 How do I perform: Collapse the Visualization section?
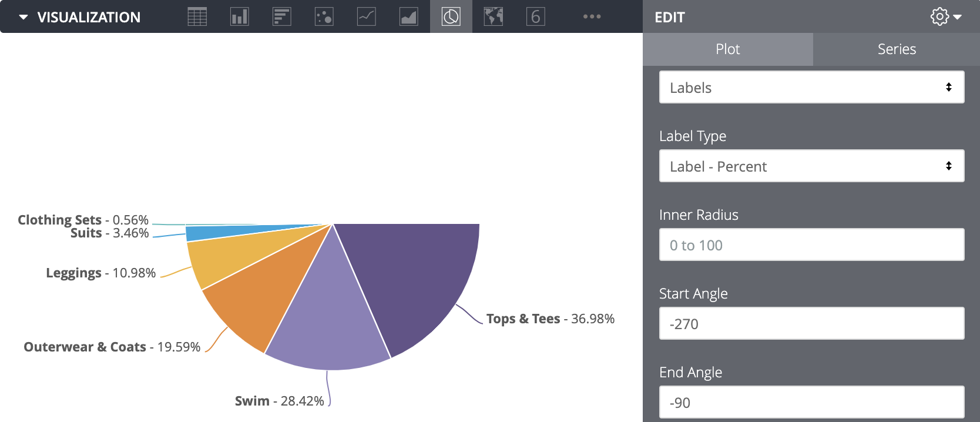click(x=24, y=17)
